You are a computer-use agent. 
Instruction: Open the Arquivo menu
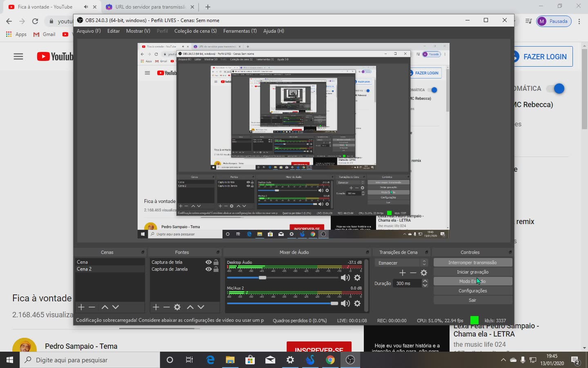89,31
